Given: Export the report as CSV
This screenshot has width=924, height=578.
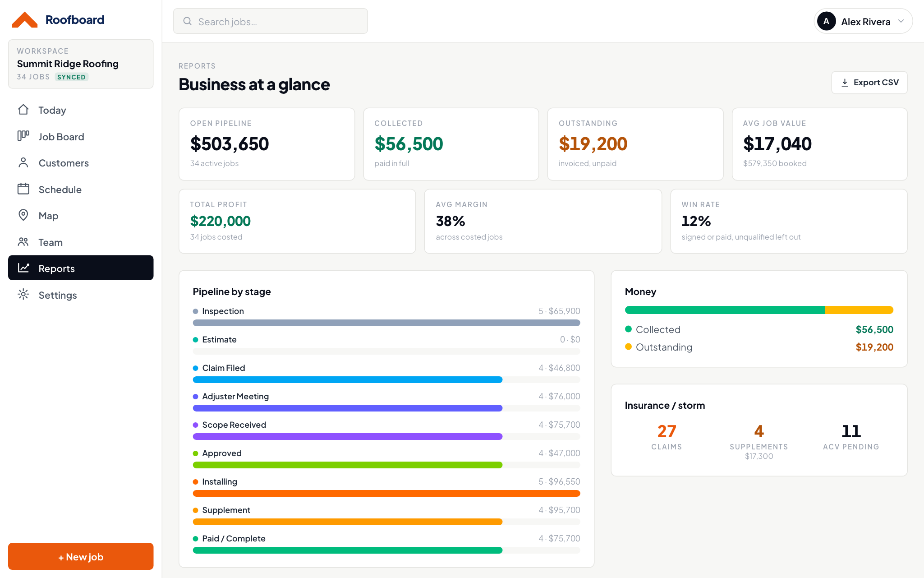Looking at the screenshot, I should 869,83.
